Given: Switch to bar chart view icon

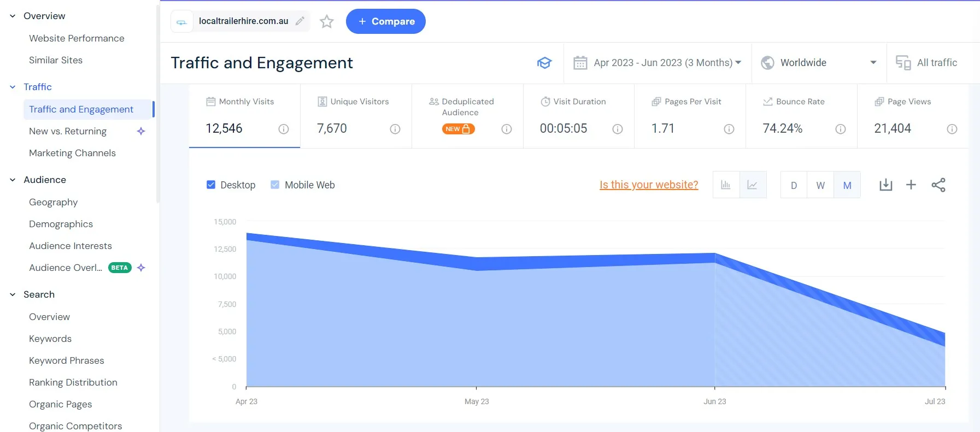Looking at the screenshot, I should coord(726,185).
